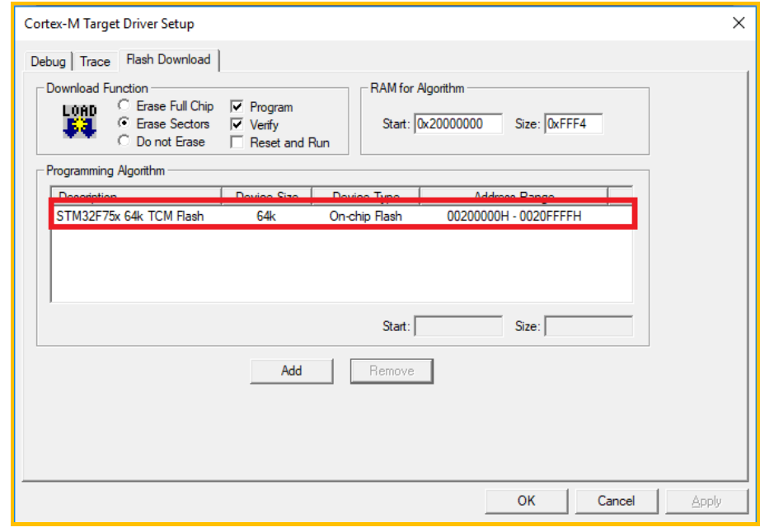Click the Device Size column header
Image resolution: width=774 pixels, height=532 pixels.
pyautogui.click(x=266, y=196)
